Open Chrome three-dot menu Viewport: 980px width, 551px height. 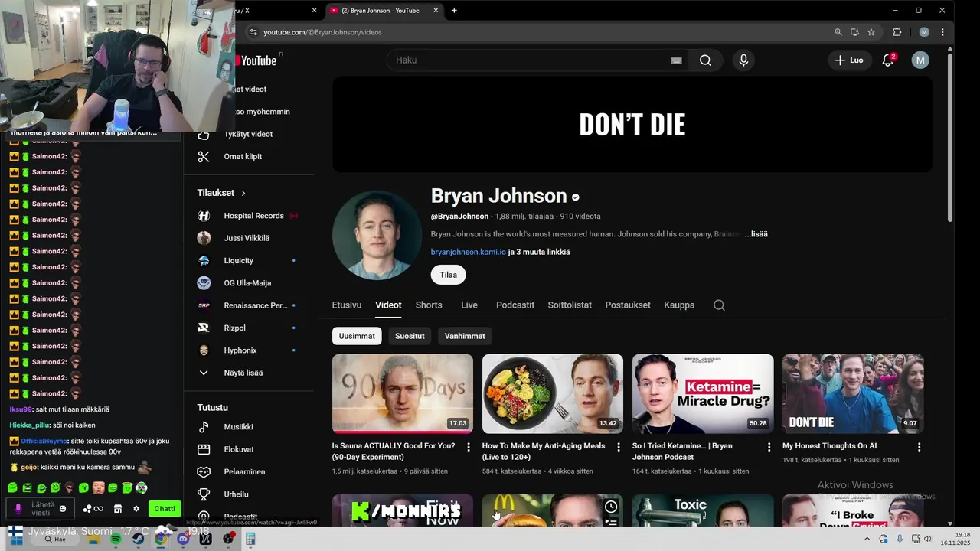pyautogui.click(x=942, y=32)
